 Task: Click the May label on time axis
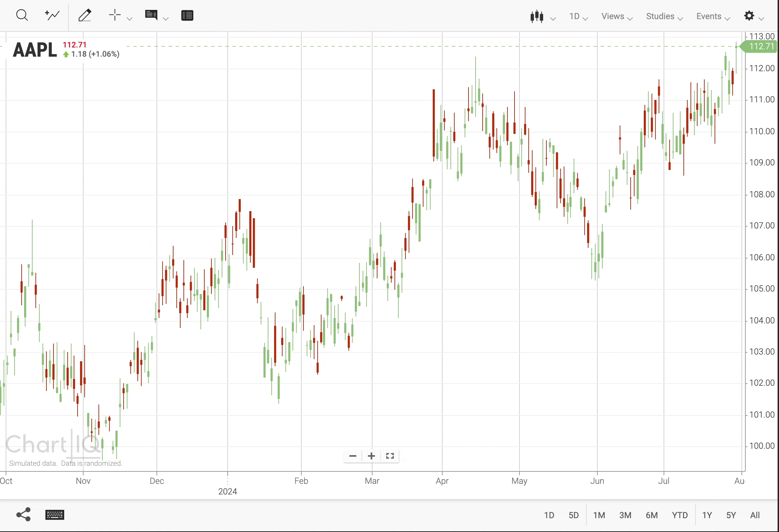click(519, 481)
